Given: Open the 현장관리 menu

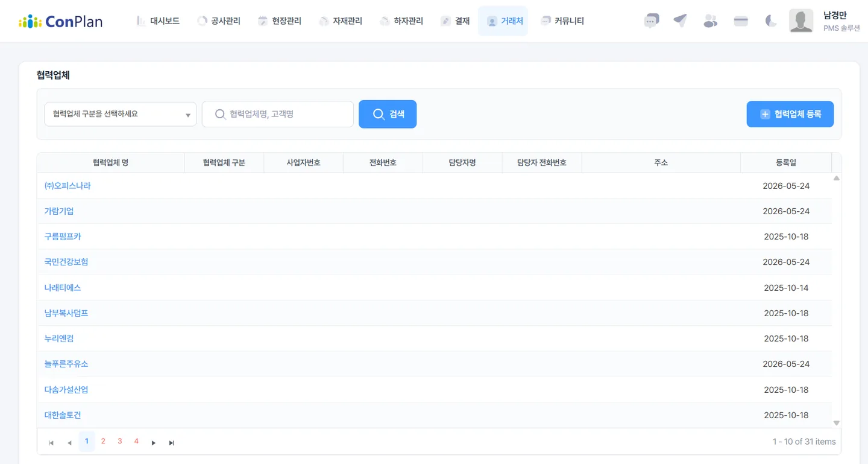Looking at the screenshot, I should coord(280,21).
